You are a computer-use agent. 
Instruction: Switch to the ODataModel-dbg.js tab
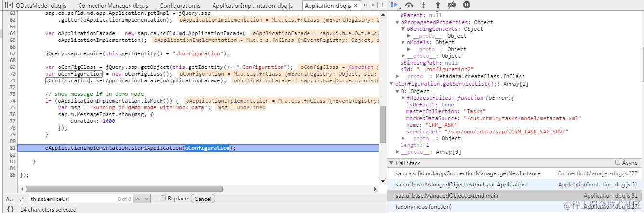(x=41, y=6)
